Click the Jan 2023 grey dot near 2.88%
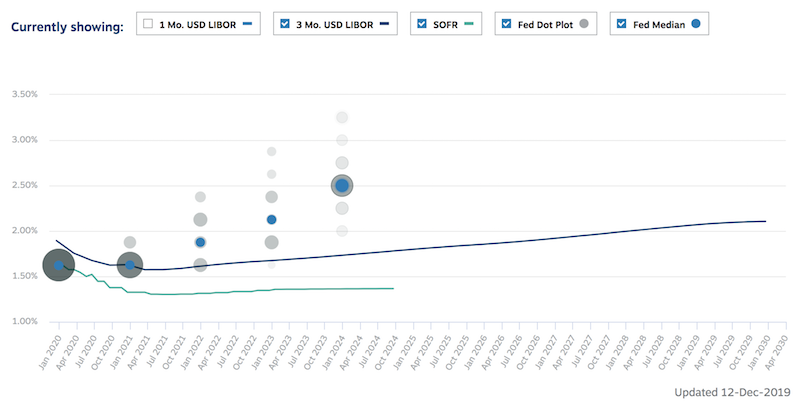800x404 pixels. pos(271,152)
